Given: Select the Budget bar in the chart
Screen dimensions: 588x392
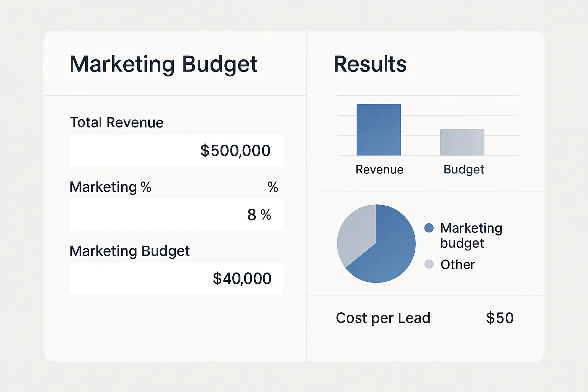Looking at the screenshot, I should click(462, 142).
